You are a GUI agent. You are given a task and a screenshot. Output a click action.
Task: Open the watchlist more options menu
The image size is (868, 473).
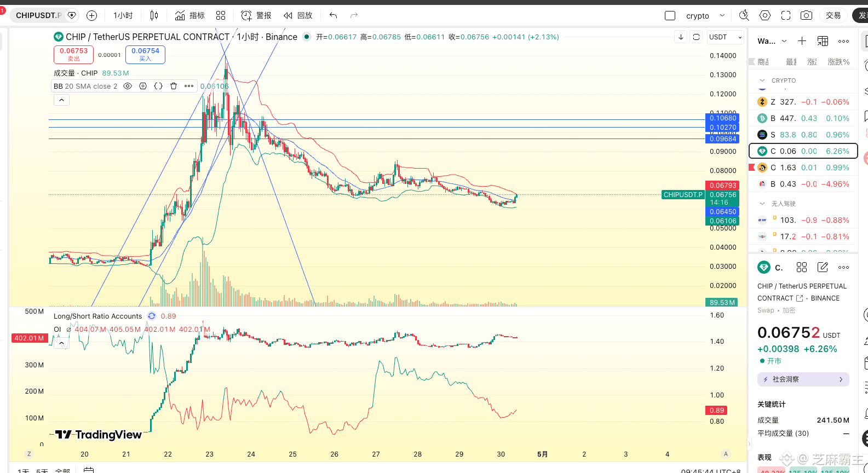point(843,41)
